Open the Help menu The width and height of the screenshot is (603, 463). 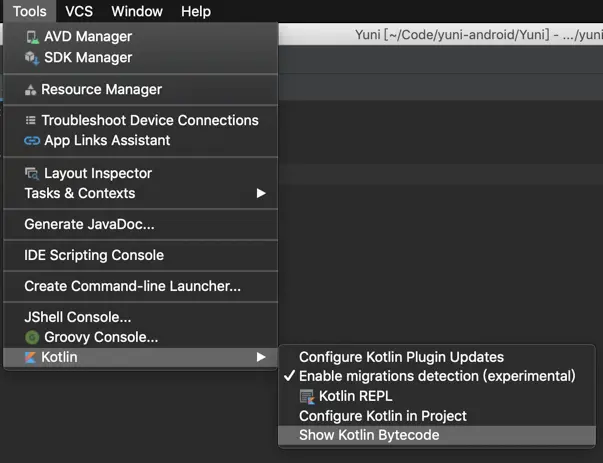196,11
